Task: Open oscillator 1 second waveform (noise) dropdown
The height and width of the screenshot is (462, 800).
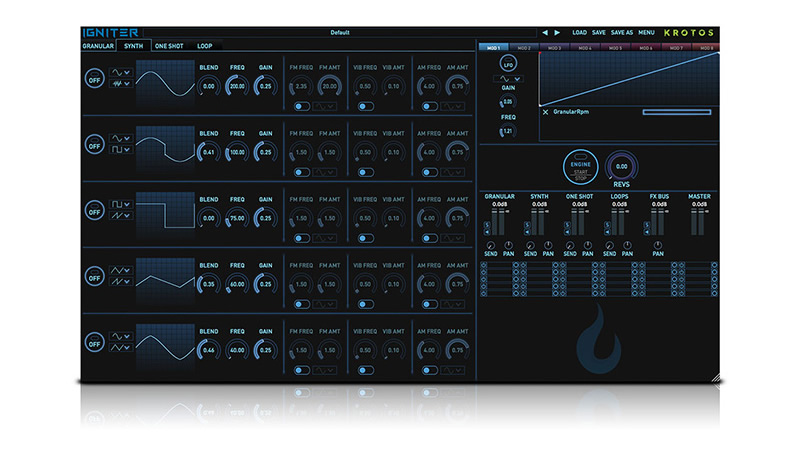Action: [x=121, y=84]
